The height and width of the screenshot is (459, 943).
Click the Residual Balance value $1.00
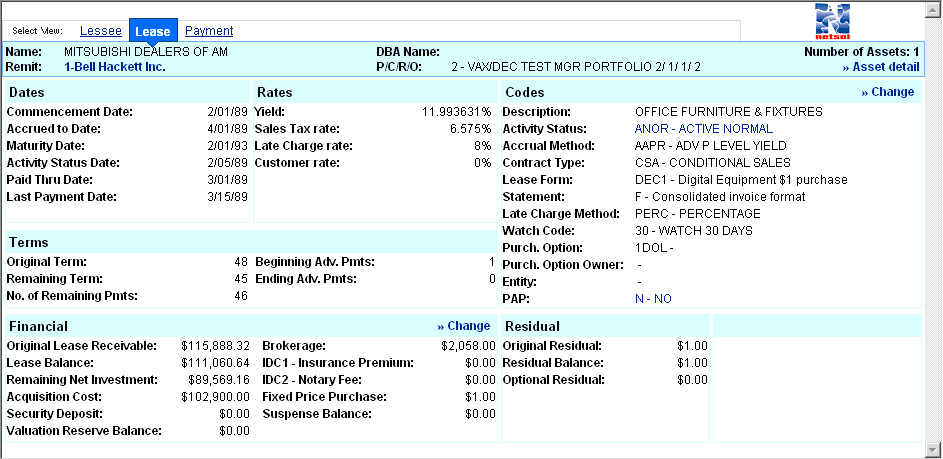coord(692,363)
